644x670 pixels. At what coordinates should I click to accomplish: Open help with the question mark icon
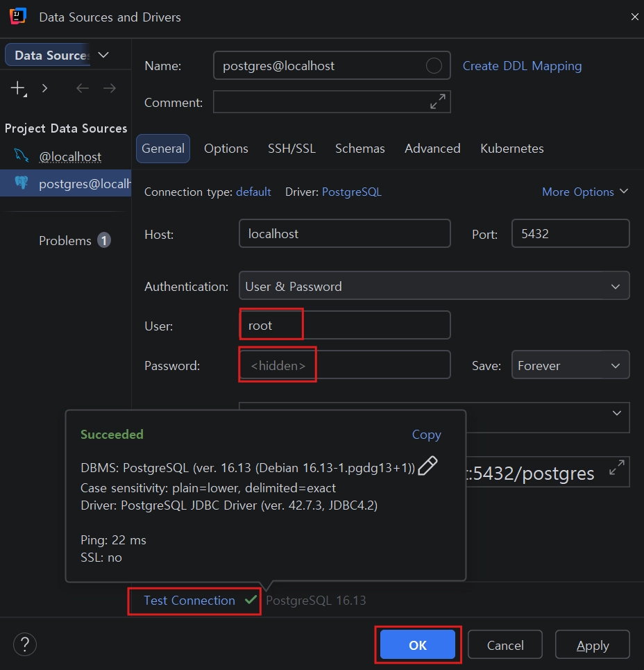[x=25, y=644]
